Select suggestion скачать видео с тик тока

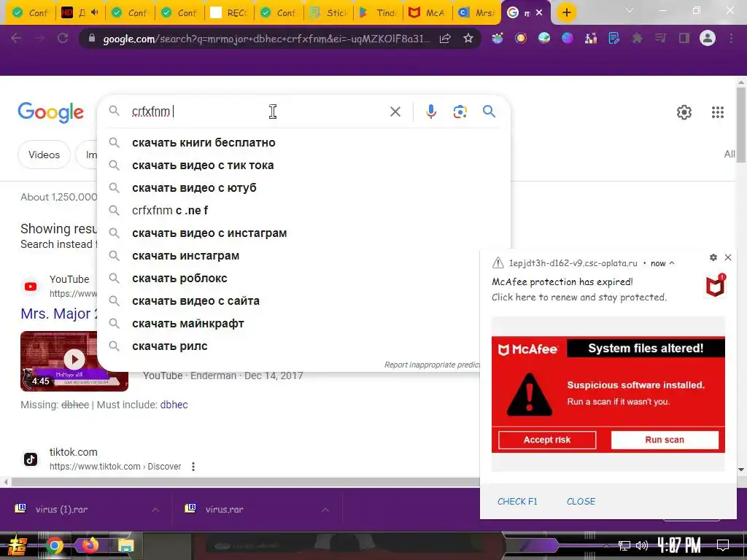point(304,166)
